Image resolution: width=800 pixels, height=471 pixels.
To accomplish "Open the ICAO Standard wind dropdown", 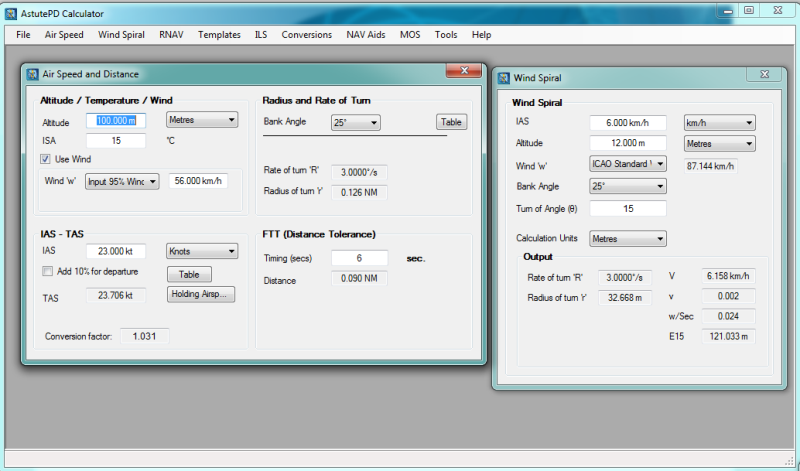I will pyautogui.click(x=628, y=164).
